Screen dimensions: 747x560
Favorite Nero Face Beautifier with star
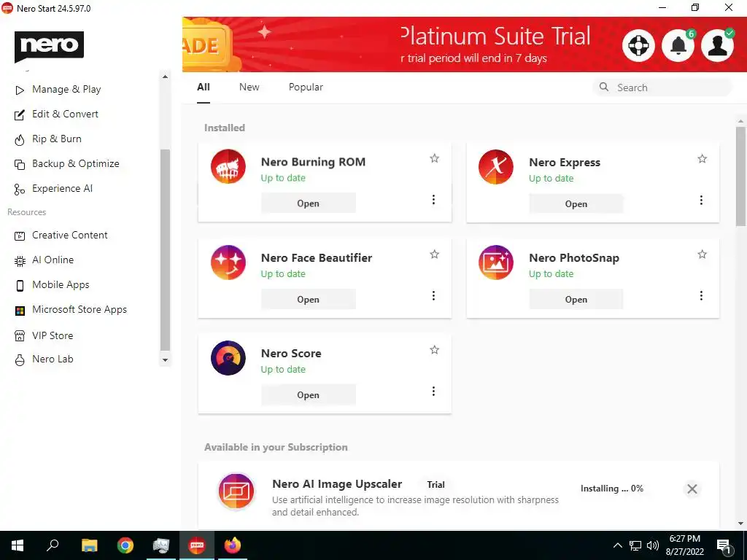(x=435, y=254)
